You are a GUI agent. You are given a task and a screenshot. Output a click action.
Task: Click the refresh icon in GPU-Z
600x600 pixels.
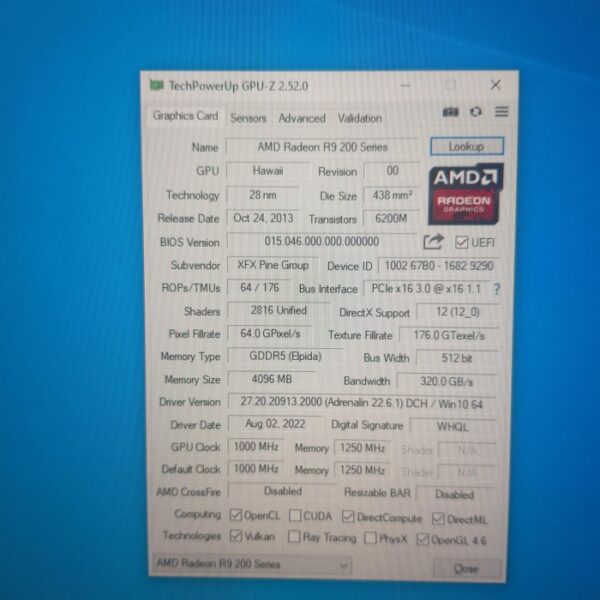(x=476, y=112)
